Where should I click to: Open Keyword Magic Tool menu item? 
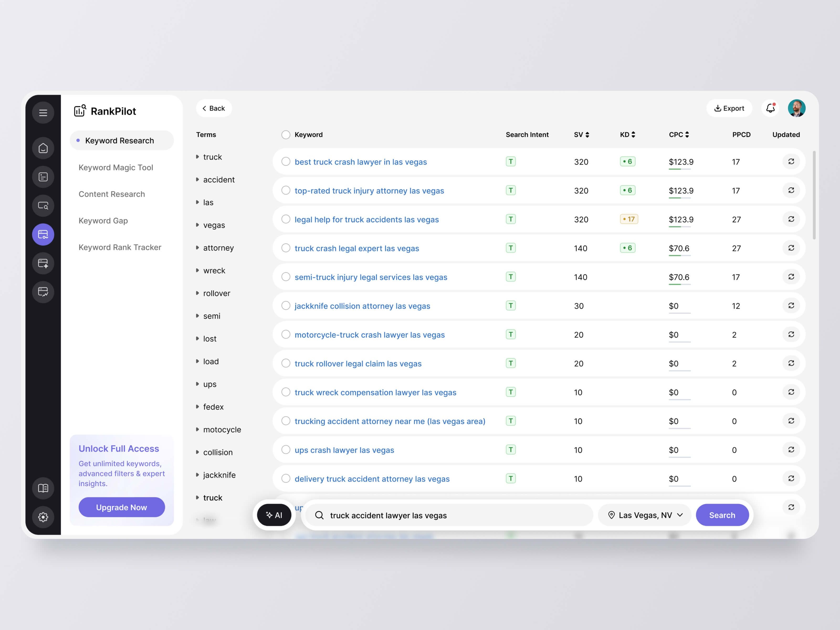pos(115,167)
